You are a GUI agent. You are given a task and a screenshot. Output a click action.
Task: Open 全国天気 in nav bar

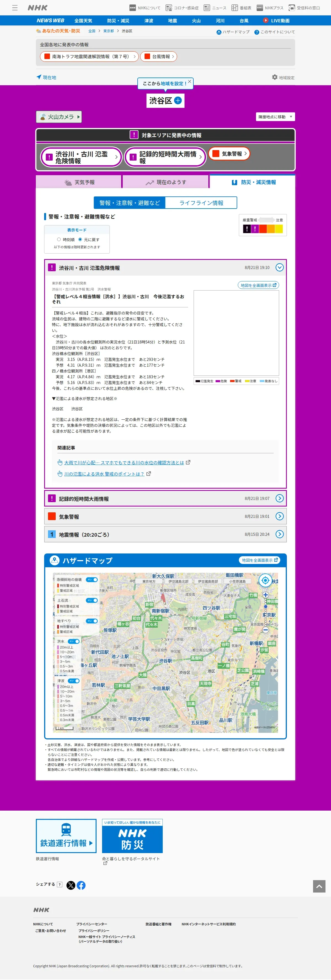pyautogui.click(x=83, y=20)
